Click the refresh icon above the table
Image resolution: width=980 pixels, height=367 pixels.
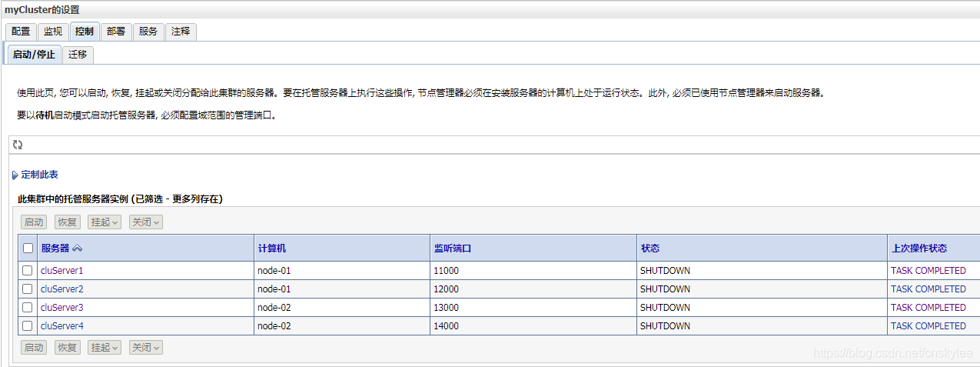click(18, 144)
